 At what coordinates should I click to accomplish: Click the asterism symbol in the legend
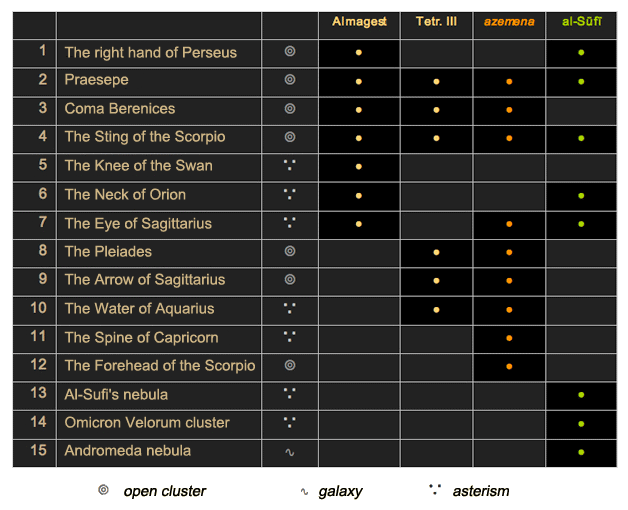(435, 489)
